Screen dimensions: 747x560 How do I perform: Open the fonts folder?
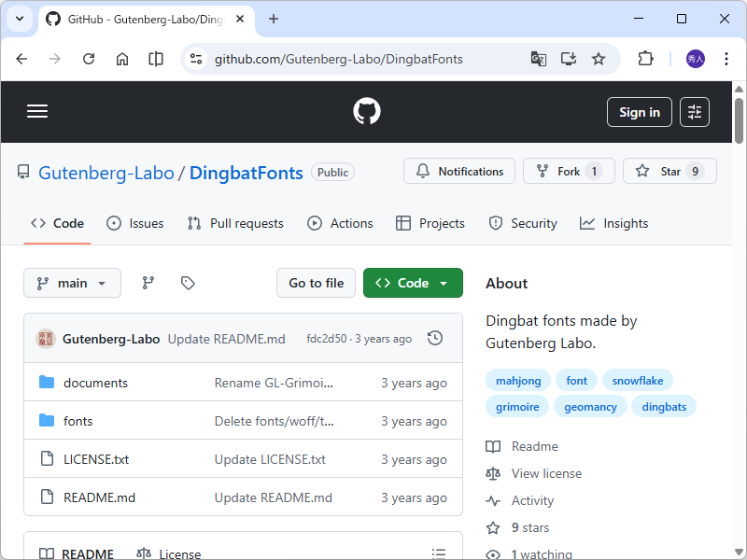(78, 421)
